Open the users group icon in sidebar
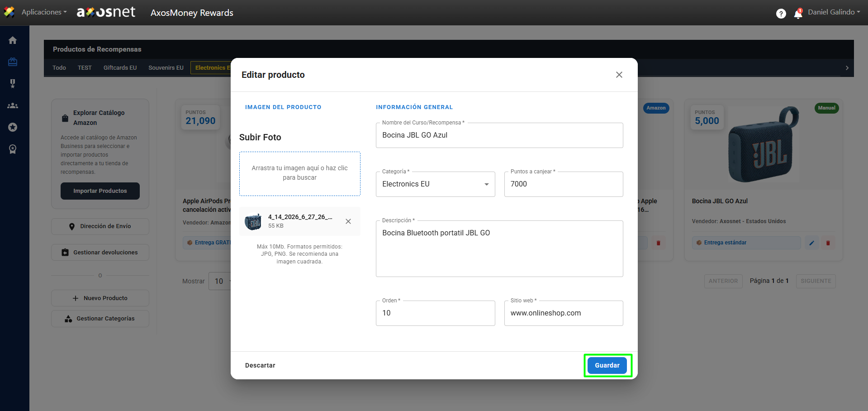The width and height of the screenshot is (868, 411). 13,105
